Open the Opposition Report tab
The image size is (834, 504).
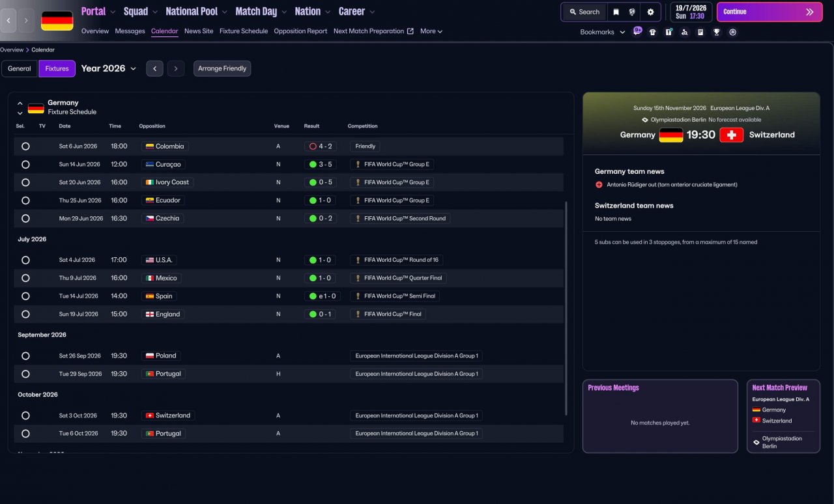point(300,31)
